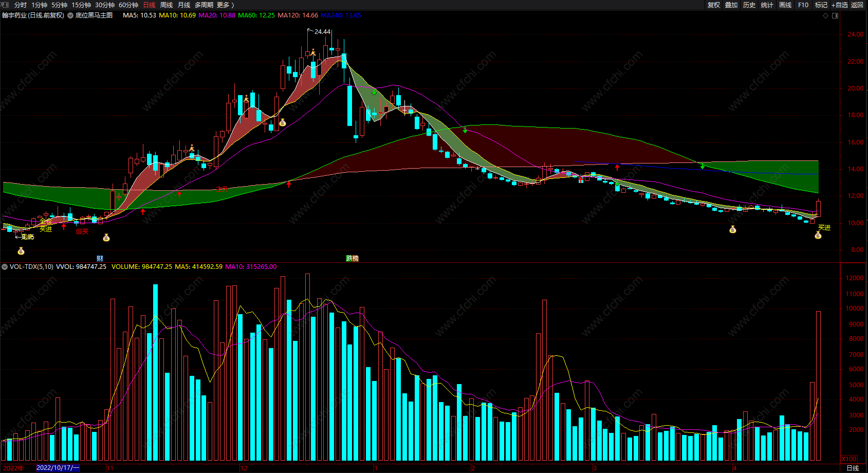Click the 24.00 price axis label
The image size is (868, 473).
pyautogui.click(x=856, y=34)
